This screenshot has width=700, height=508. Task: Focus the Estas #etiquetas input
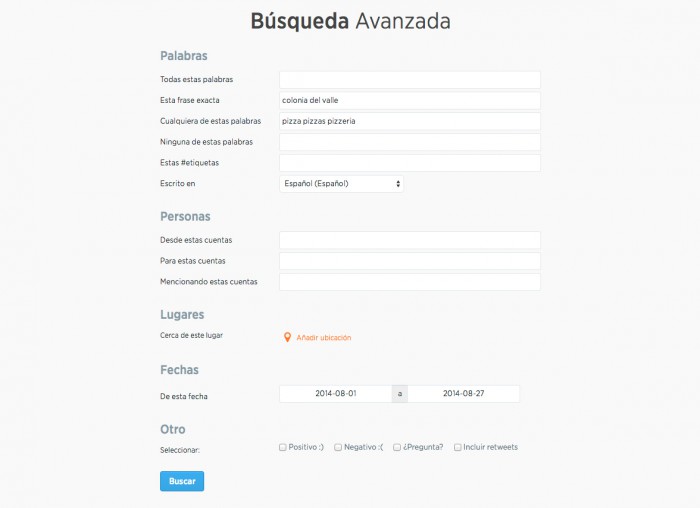coord(409,163)
